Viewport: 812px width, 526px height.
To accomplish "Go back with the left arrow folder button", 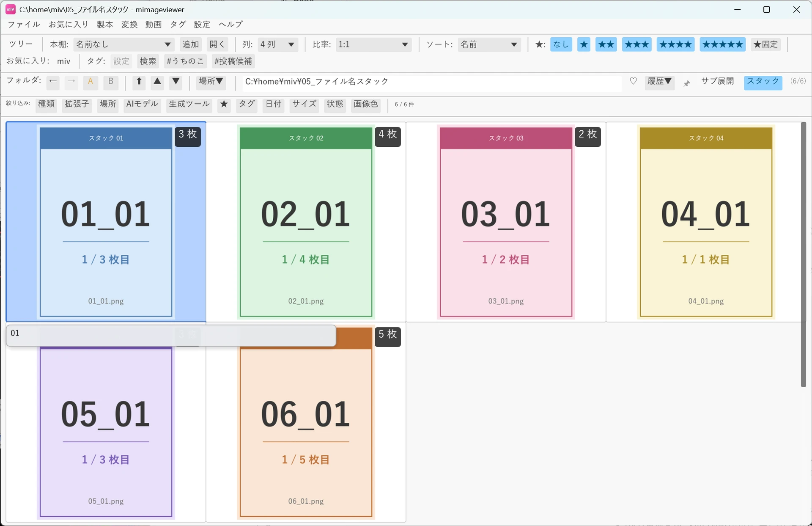I will pyautogui.click(x=53, y=82).
